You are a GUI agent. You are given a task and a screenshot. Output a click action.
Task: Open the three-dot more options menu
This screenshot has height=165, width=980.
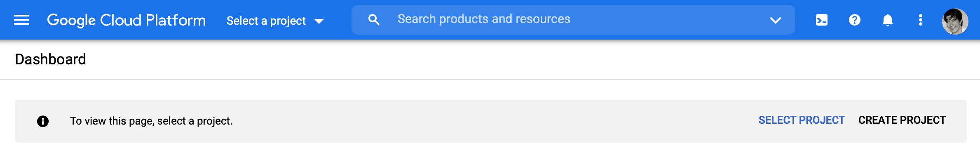[x=921, y=20]
